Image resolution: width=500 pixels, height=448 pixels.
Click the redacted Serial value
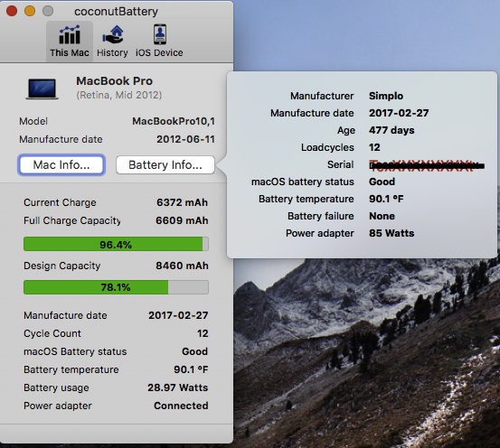point(427,164)
